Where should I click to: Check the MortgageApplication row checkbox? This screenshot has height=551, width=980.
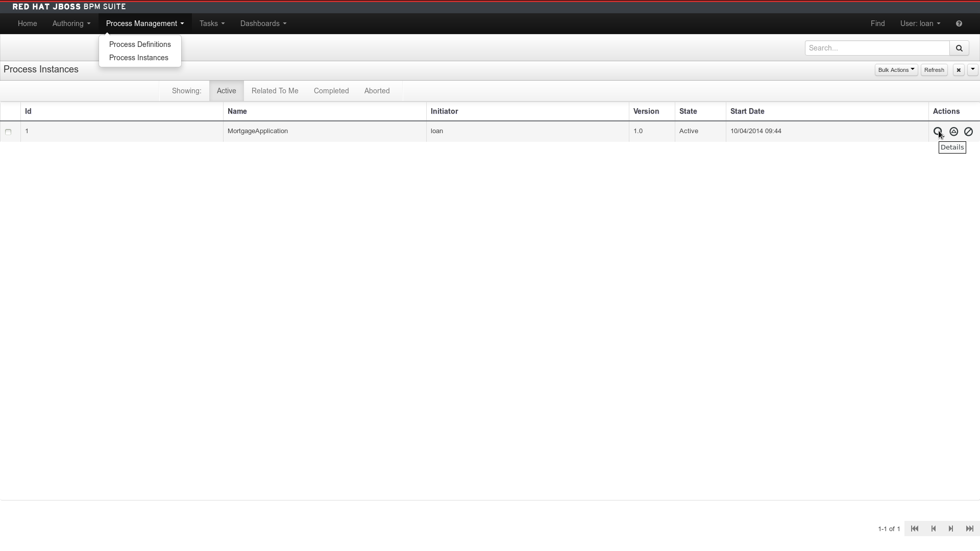pyautogui.click(x=8, y=132)
